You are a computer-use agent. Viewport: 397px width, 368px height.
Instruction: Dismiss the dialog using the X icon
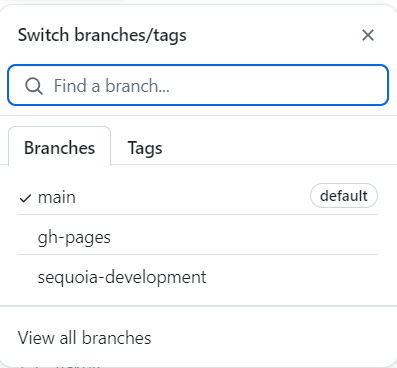coord(368,35)
